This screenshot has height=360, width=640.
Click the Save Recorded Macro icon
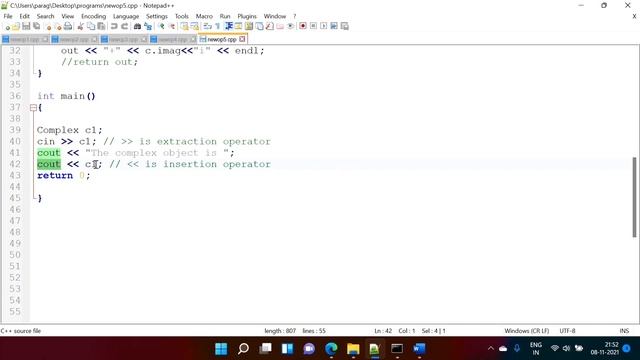[344, 26]
